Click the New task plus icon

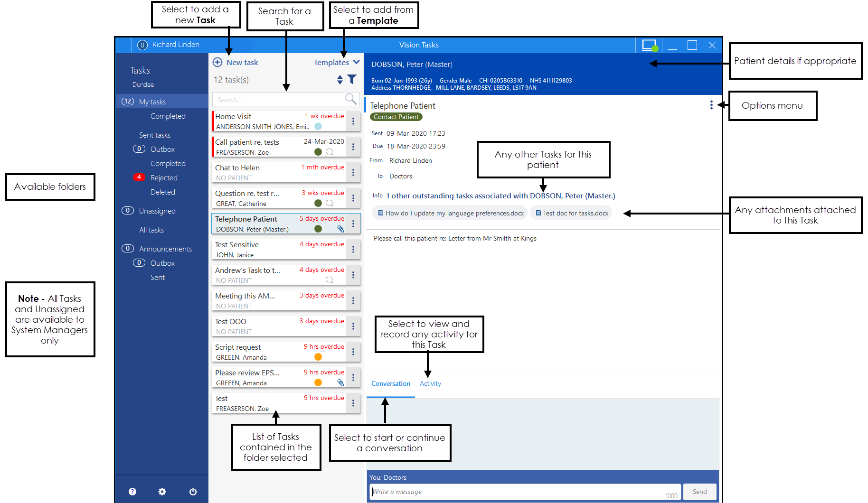217,62
